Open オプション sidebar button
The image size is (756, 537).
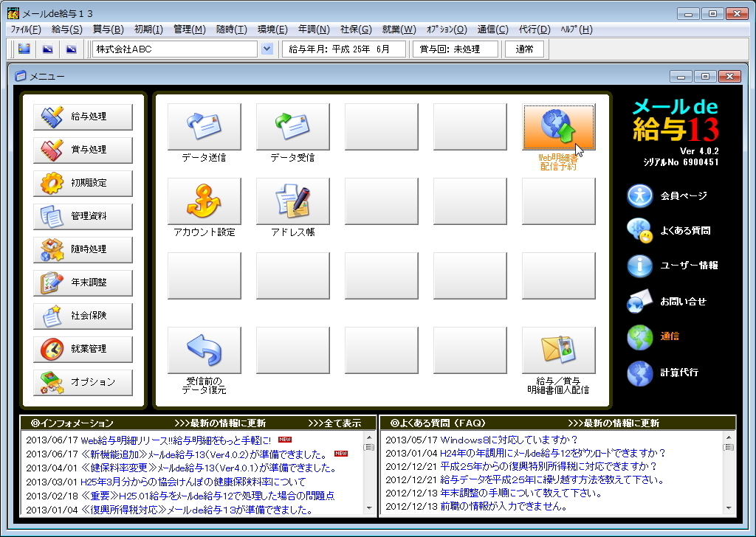[83, 382]
